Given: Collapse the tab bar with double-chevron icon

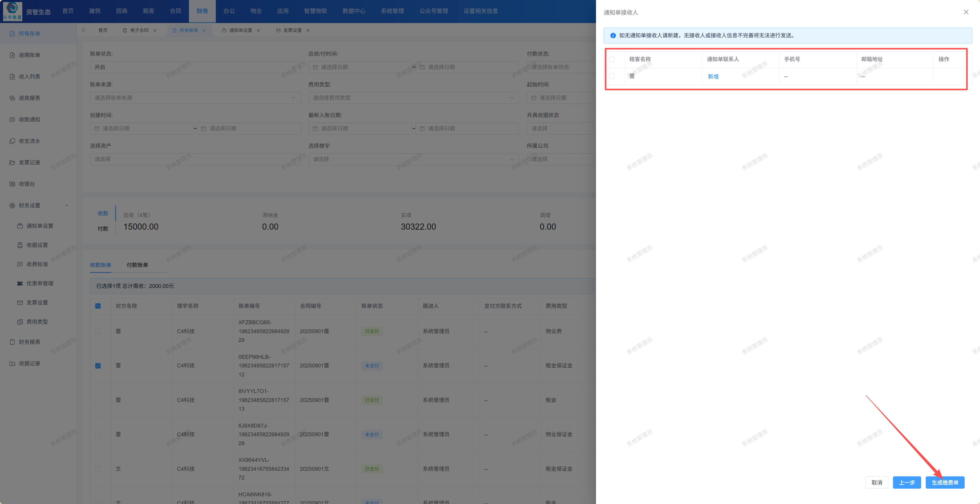Looking at the screenshot, I should [83, 30].
